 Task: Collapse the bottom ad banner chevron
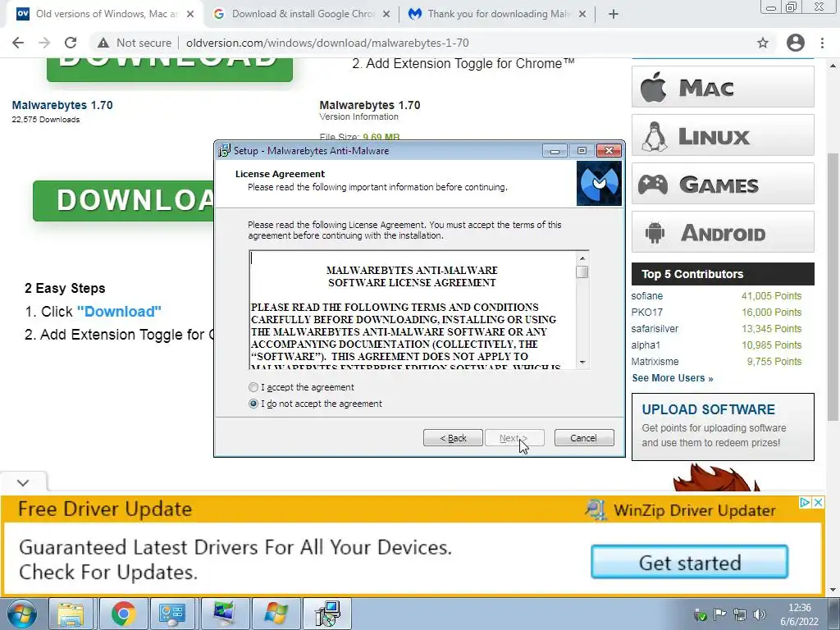point(23,482)
